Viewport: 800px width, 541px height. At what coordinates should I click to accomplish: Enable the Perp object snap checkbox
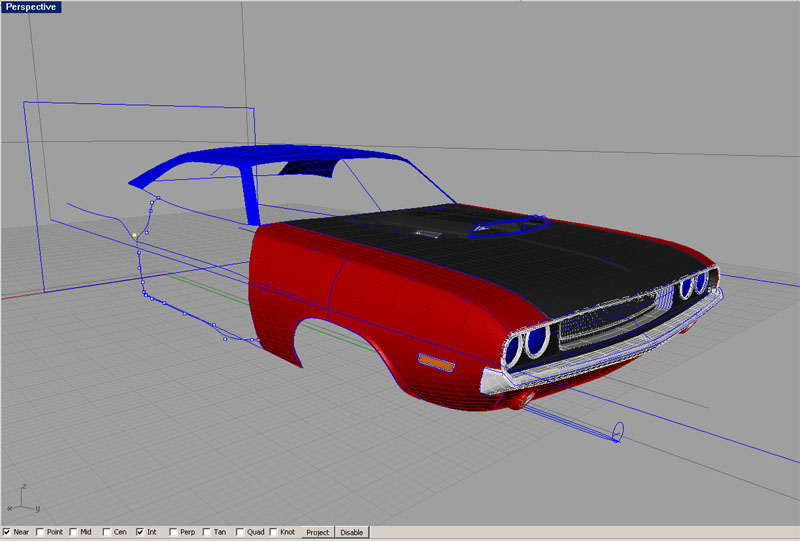(173, 532)
